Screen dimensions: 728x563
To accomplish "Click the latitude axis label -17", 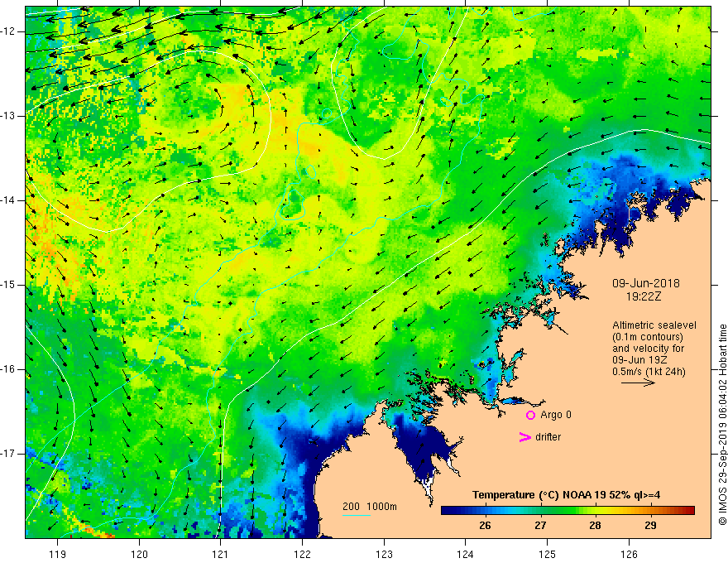I will (8, 454).
